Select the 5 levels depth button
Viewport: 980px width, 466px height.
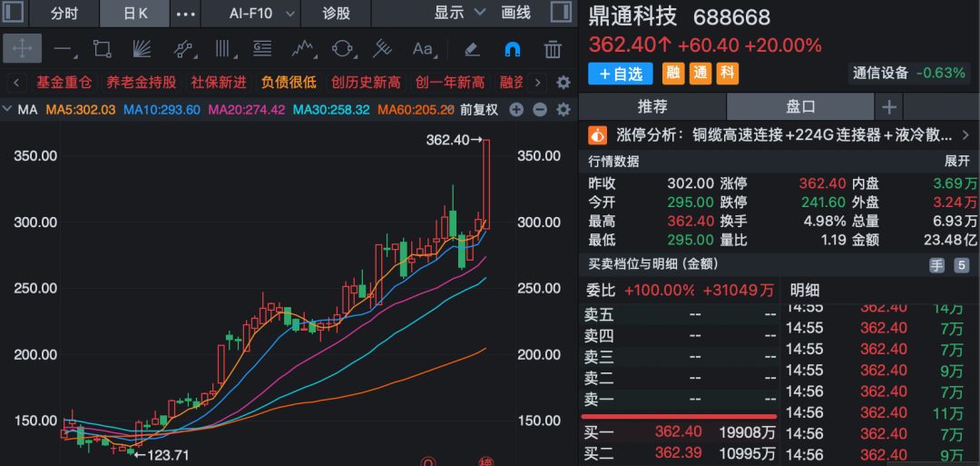tap(961, 265)
